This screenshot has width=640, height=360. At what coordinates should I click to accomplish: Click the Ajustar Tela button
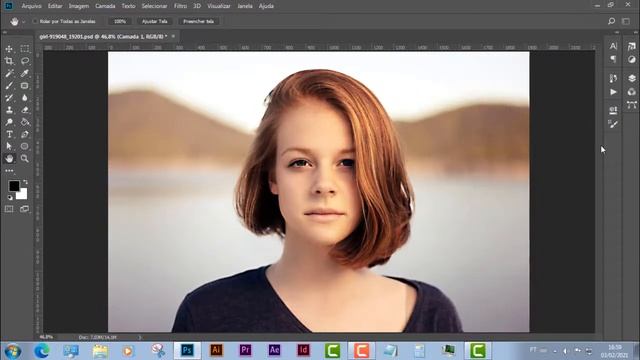(x=155, y=21)
